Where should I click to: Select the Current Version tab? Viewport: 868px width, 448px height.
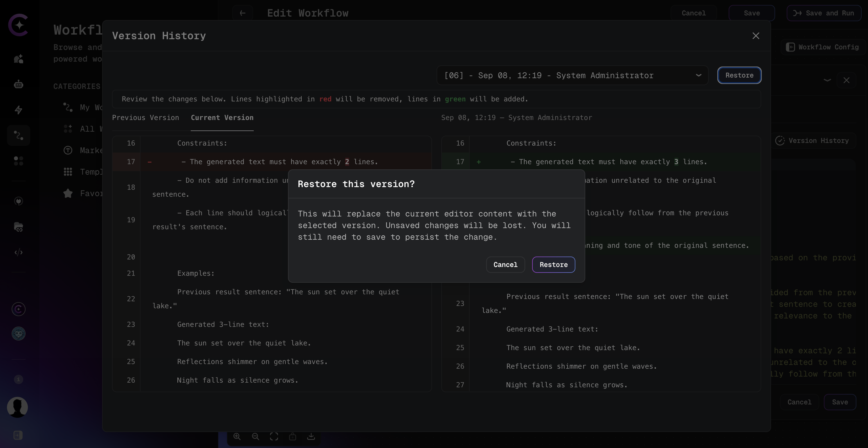222,118
